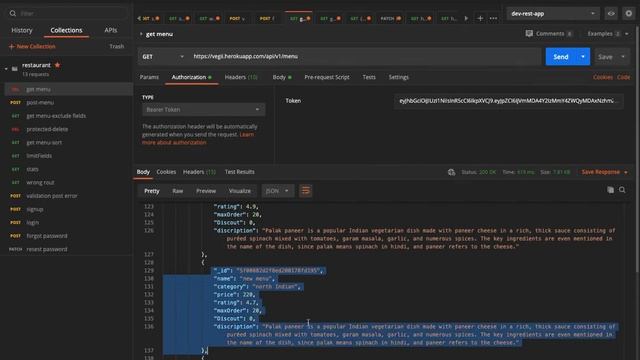Open environment quick look eye icon
The width and height of the screenshot is (640, 360).
tap(611, 13)
